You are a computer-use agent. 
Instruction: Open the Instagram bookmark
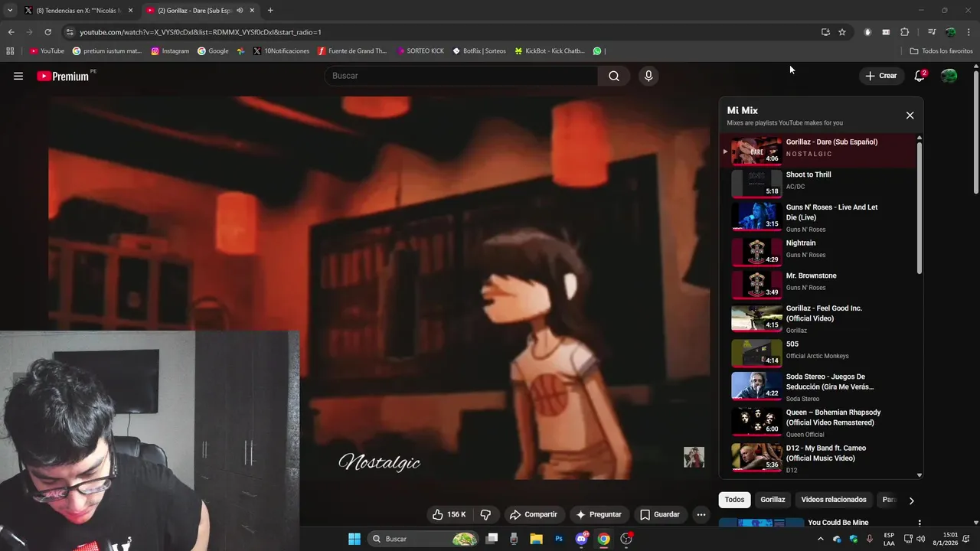point(170,51)
